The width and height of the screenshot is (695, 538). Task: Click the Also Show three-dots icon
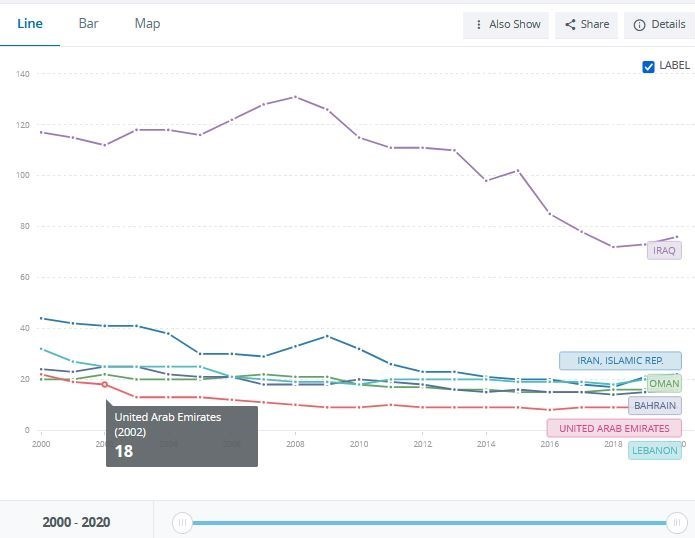click(x=479, y=25)
